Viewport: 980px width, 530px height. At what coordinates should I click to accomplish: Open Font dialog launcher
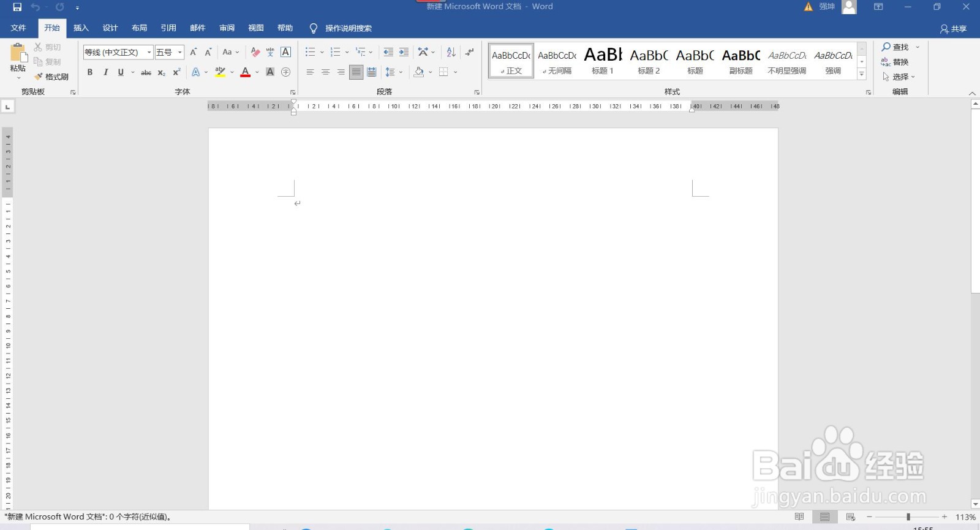(x=292, y=93)
